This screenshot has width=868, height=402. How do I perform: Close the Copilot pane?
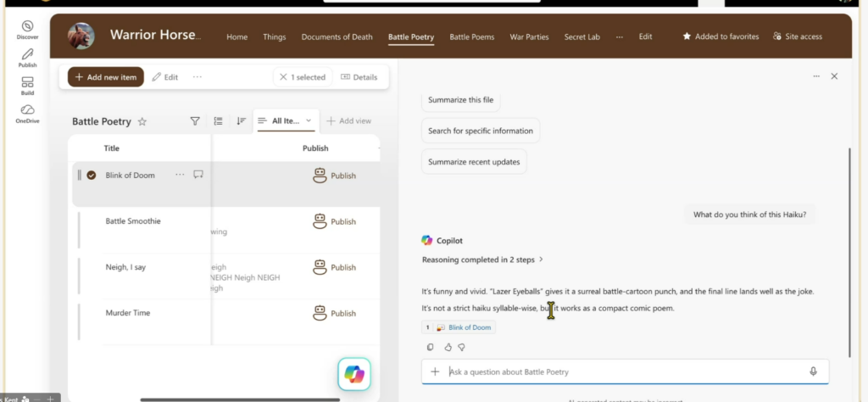(834, 76)
